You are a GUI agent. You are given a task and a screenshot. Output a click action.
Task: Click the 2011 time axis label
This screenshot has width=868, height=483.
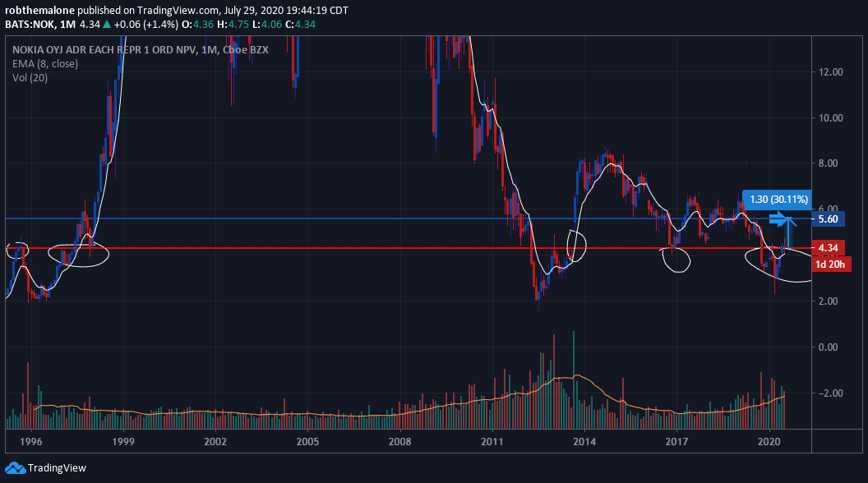(492, 441)
